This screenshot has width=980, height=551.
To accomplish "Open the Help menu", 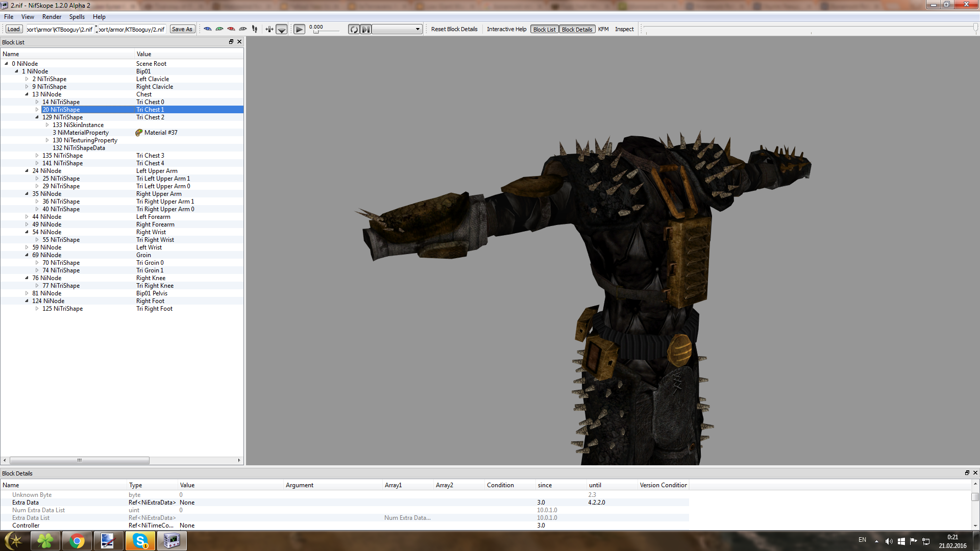I will coord(99,17).
